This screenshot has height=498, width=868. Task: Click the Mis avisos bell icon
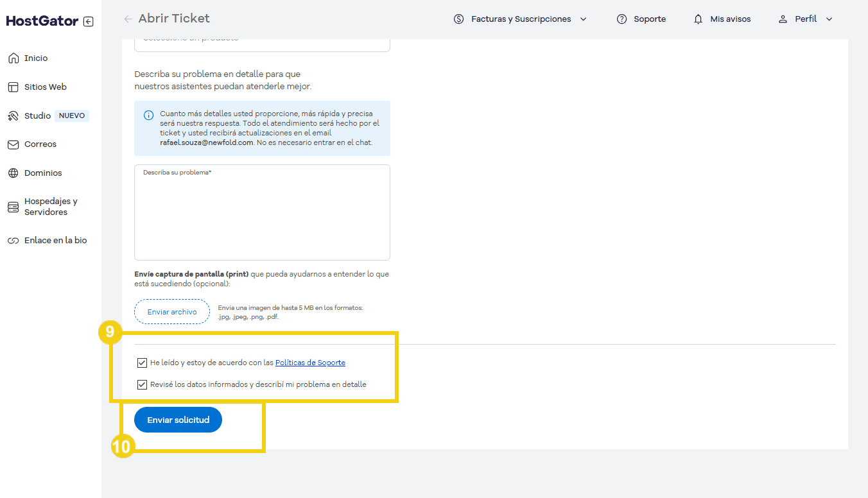tap(699, 19)
